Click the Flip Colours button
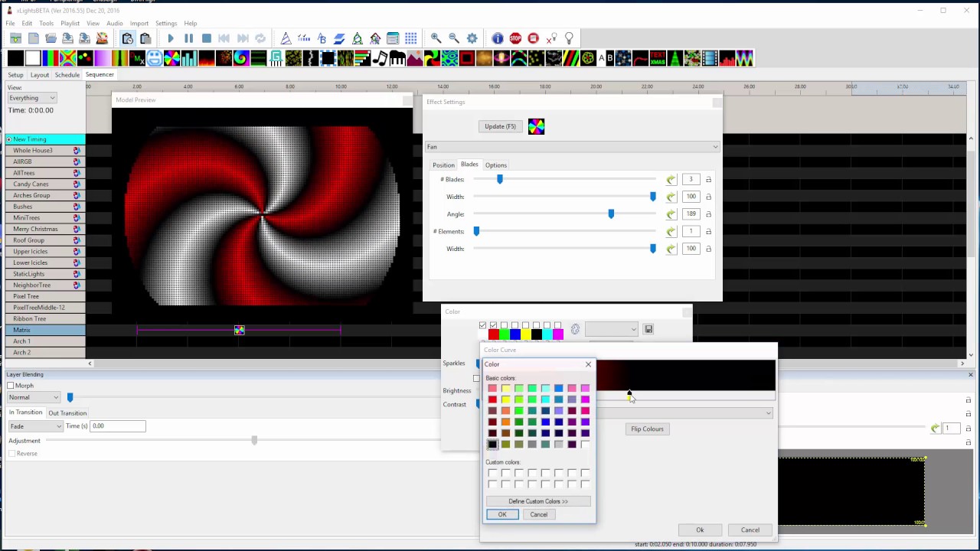The width and height of the screenshot is (980, 551). pyautogui.click(x=647, y=429)
